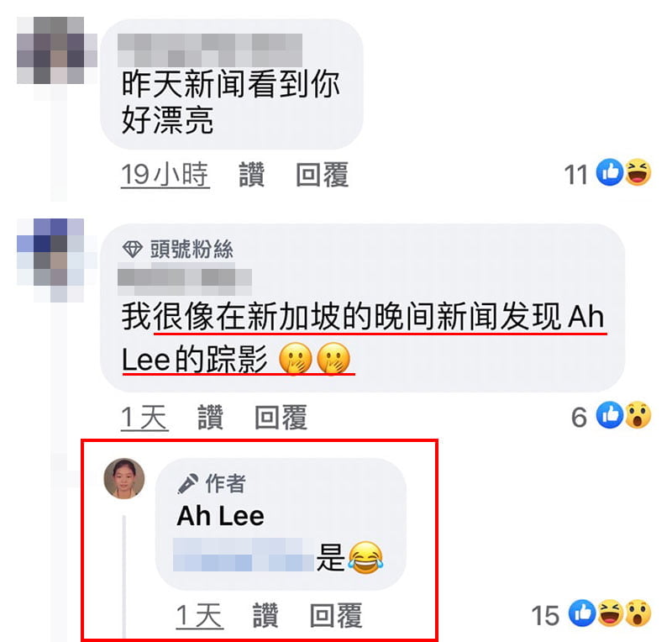Click the like reaction icon next to count 6
The width and height of the screenshot is (672, 642).
610,415
